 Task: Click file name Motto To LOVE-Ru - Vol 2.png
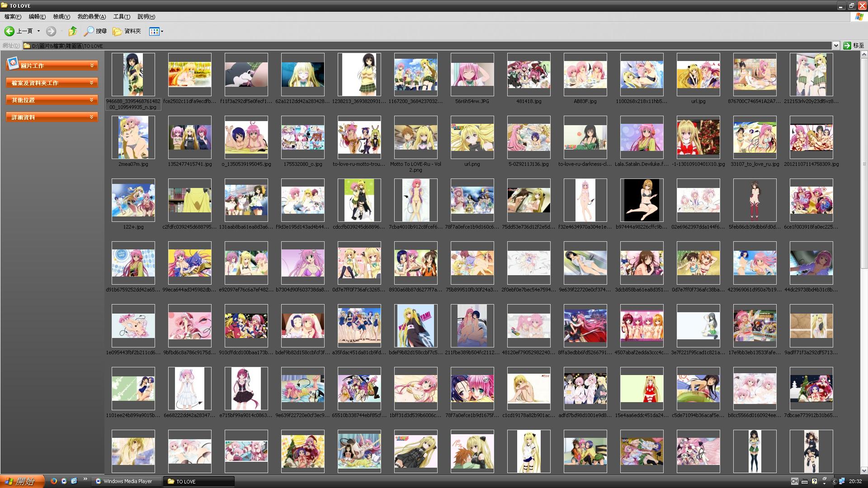coord(416,167)
